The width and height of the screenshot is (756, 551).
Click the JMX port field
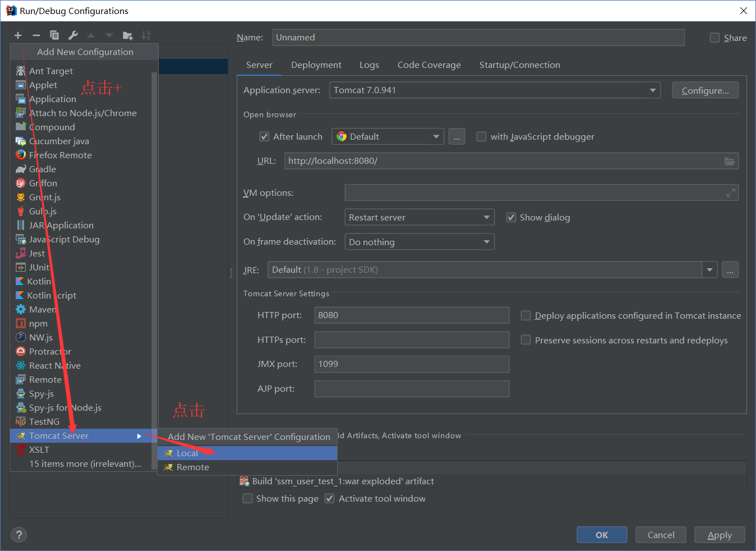412,364
